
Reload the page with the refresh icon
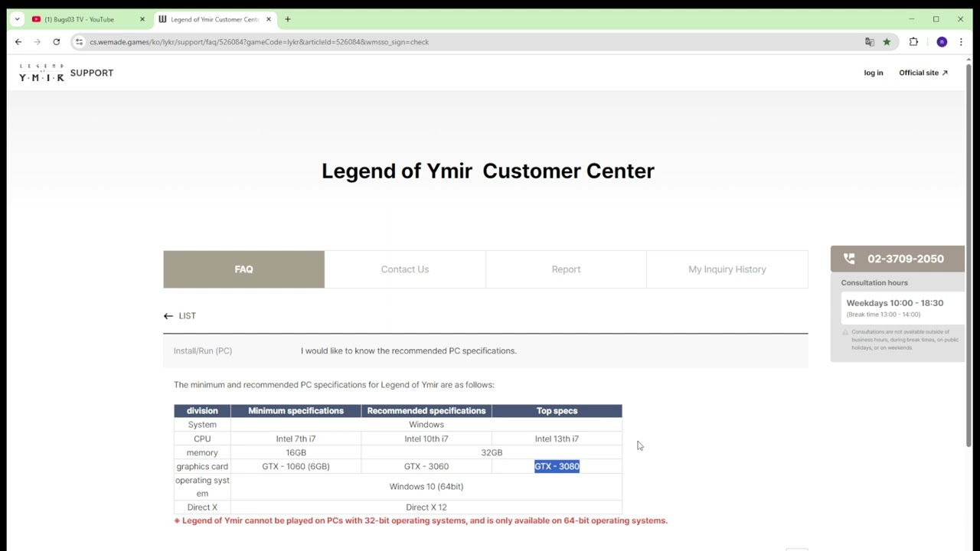click(56, 42)
